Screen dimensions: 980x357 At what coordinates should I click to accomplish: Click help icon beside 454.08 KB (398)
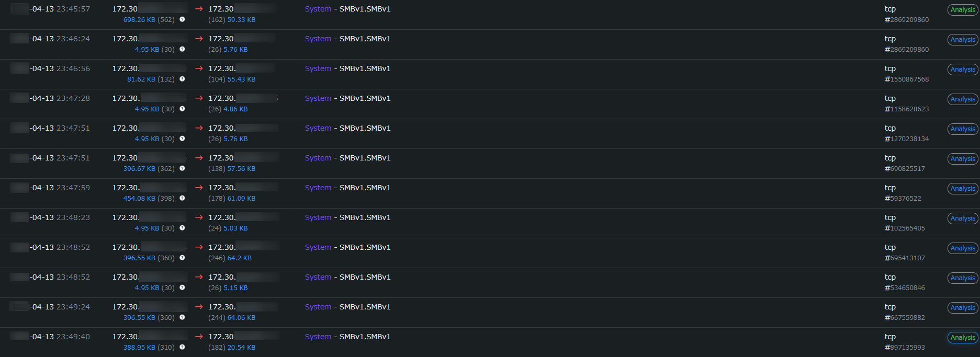pyautogui.click(x=182, y=198)
